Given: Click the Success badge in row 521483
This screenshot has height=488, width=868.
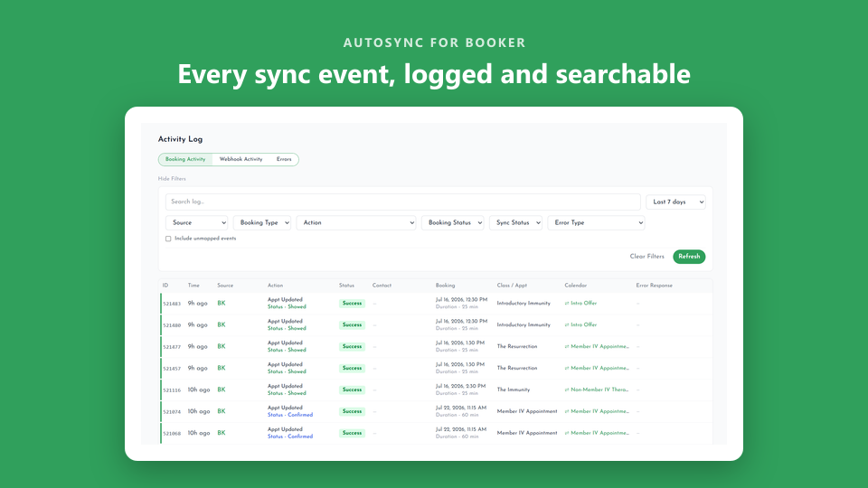Looking at the screenshot, I should coord(352,304).
